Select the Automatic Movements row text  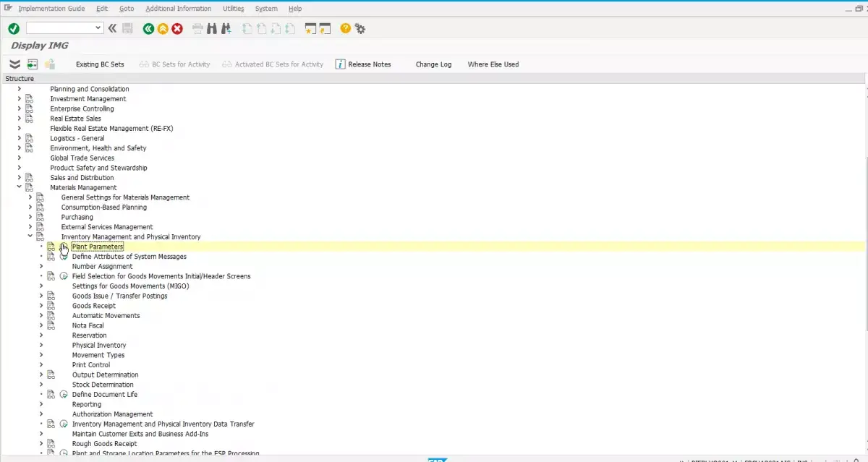point(106,316)
